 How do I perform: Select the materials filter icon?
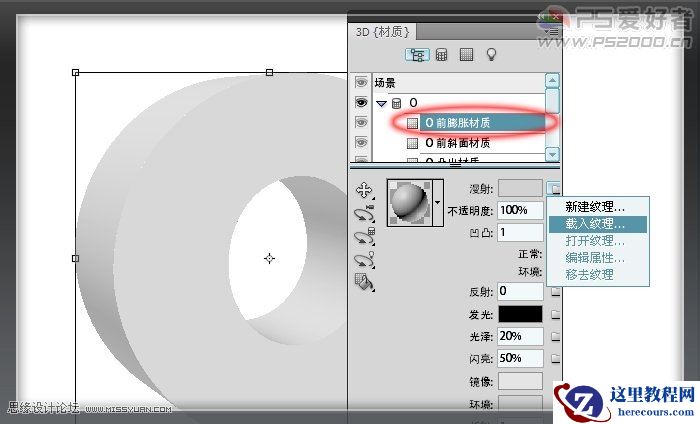point(466,55)
